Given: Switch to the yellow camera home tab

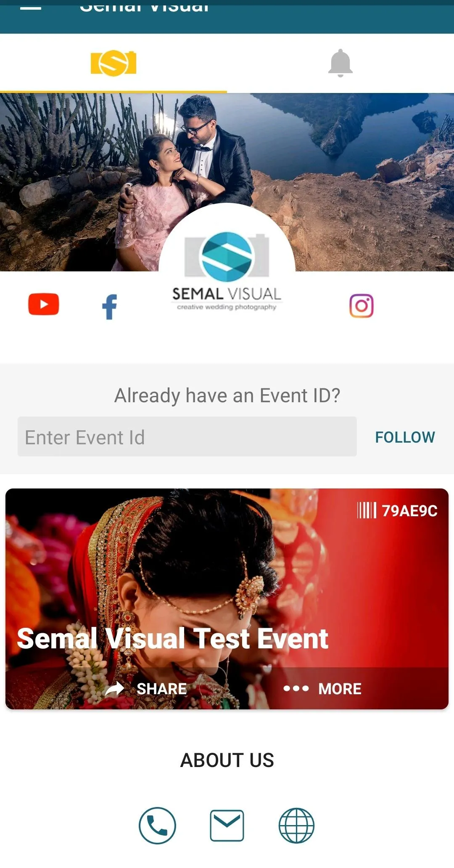Looking at the screenshot, I should click(113, 63).
